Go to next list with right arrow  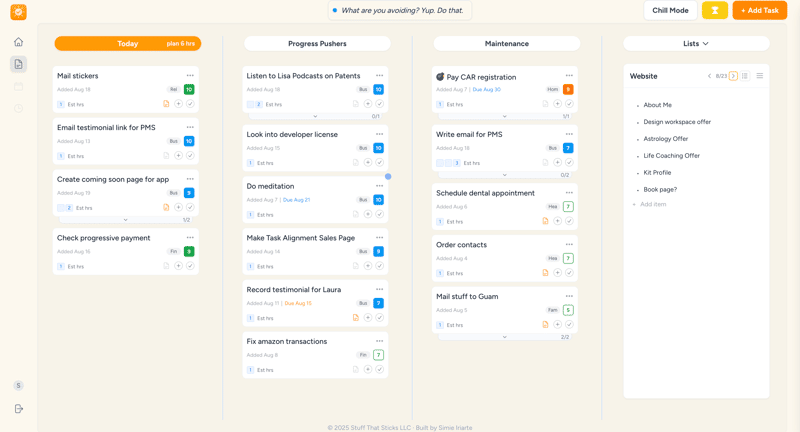coord(733,76)
